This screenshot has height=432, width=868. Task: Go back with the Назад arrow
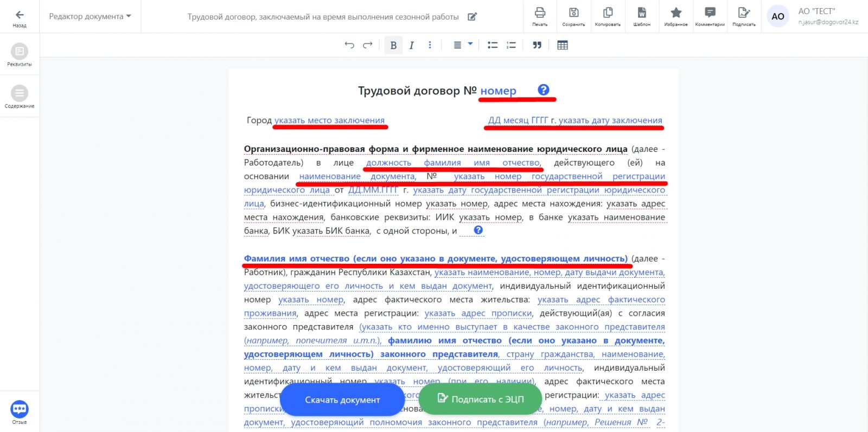pos(20,18)
